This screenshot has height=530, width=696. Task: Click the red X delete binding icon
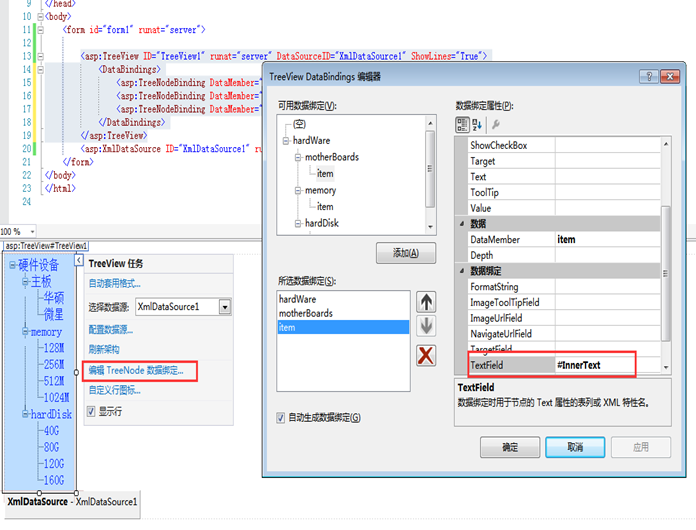pos(425,354)
